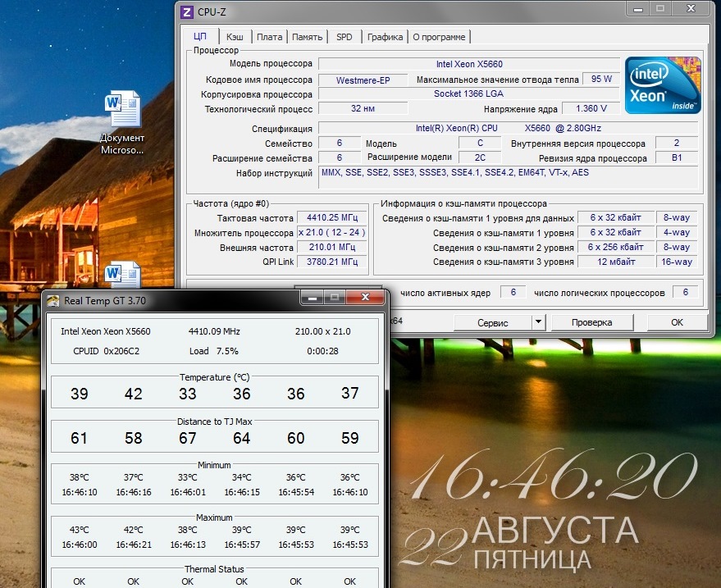Open the О программе tab
The height and width of the screenshot is (588, 721).
(439, 37)
